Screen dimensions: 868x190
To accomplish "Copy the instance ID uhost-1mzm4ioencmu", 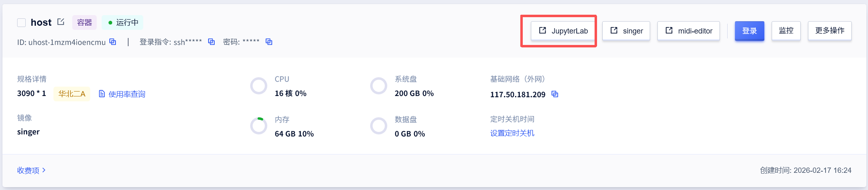I will (x=113, y=42).
